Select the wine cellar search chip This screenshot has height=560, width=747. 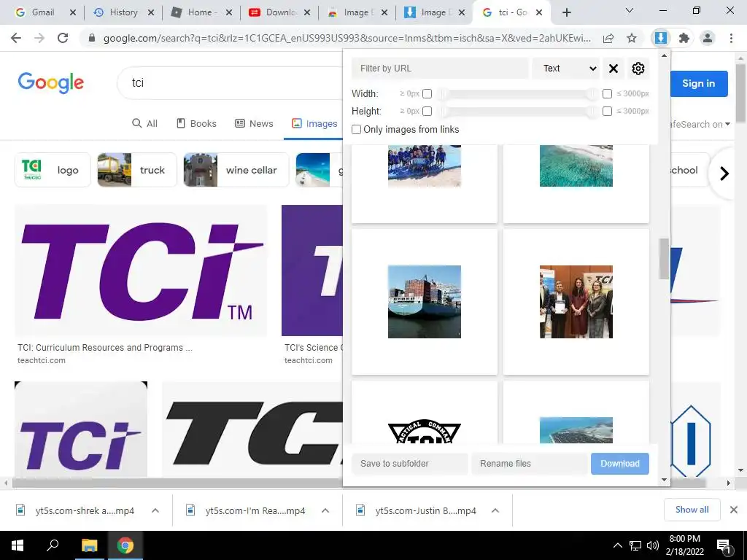tap(236, 170)
